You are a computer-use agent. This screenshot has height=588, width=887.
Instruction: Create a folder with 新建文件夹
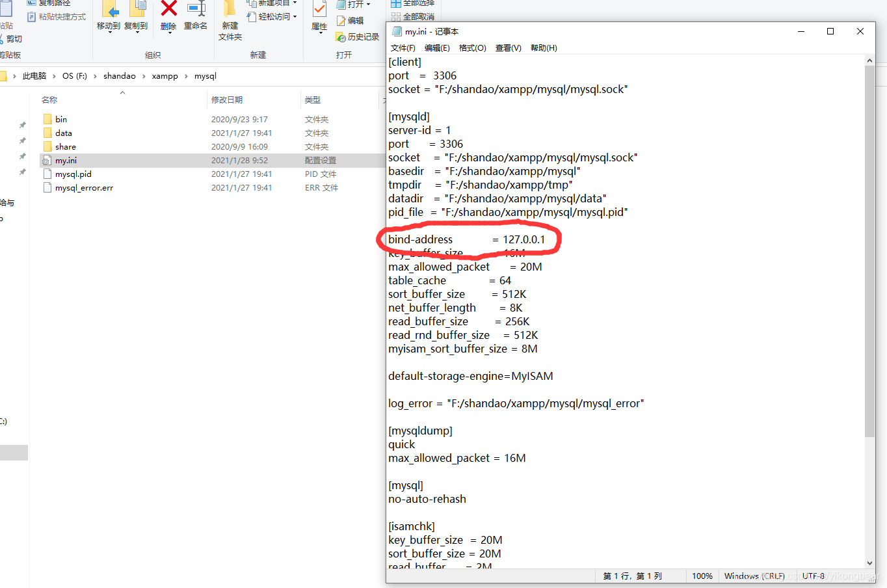pyautogui.click(x=230, y=20)
